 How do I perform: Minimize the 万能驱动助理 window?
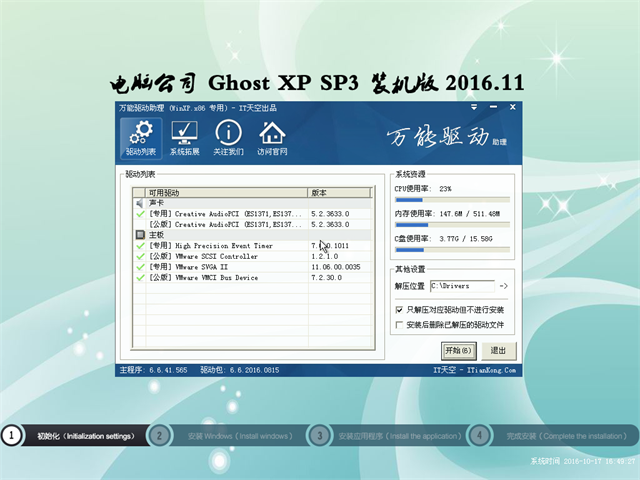tap(493, 107)
